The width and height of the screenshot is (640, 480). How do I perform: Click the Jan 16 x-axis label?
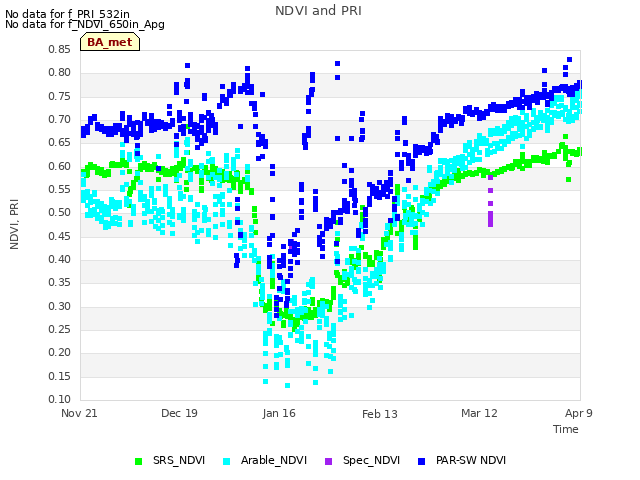[279, 413]
